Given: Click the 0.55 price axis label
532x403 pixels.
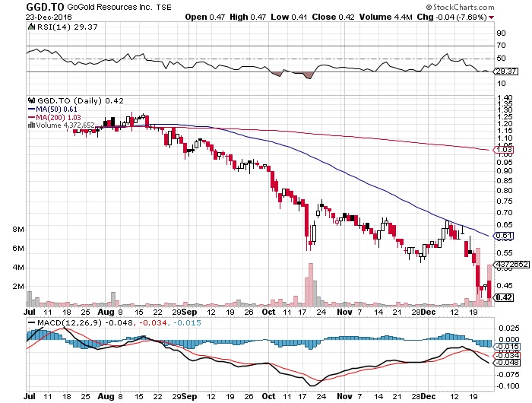Looking at the screenshot, I should coord(505,253).
